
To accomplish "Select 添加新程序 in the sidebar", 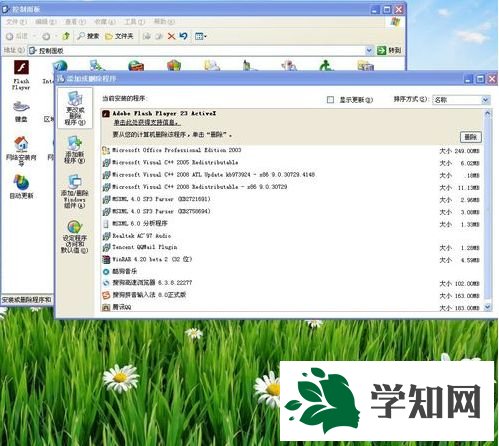I will [x=75, y=150].
